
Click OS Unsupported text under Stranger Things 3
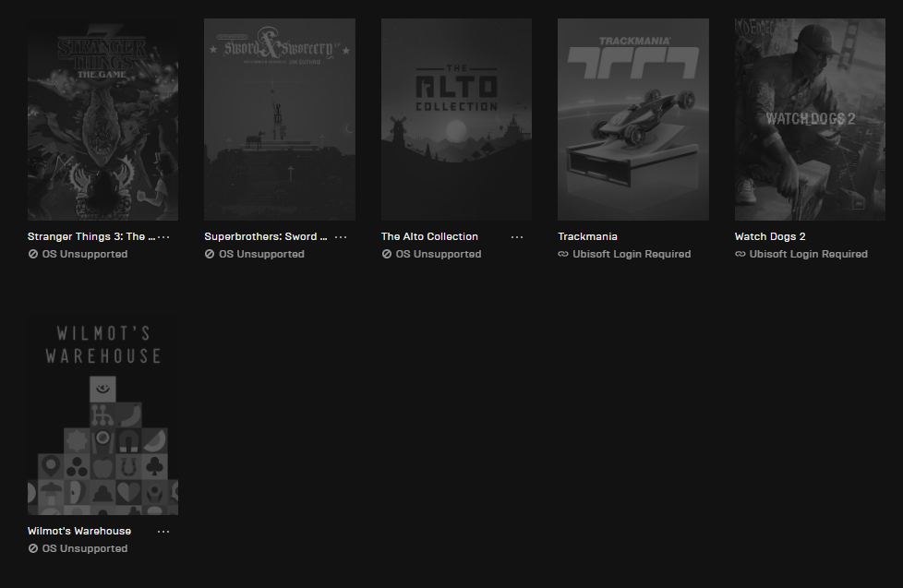(x=85, y=254)
